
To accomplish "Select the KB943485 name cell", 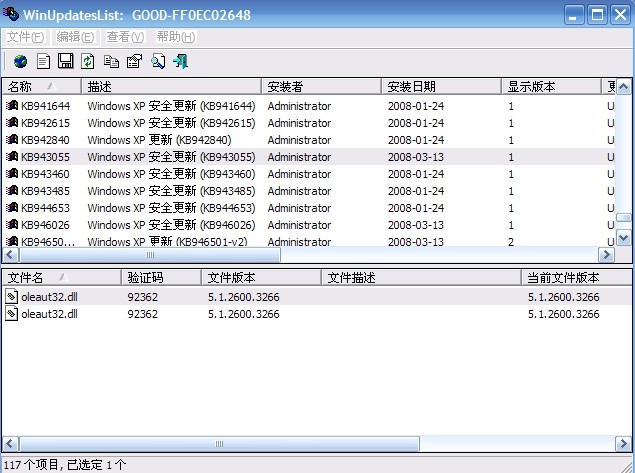I will click(45, 191).
